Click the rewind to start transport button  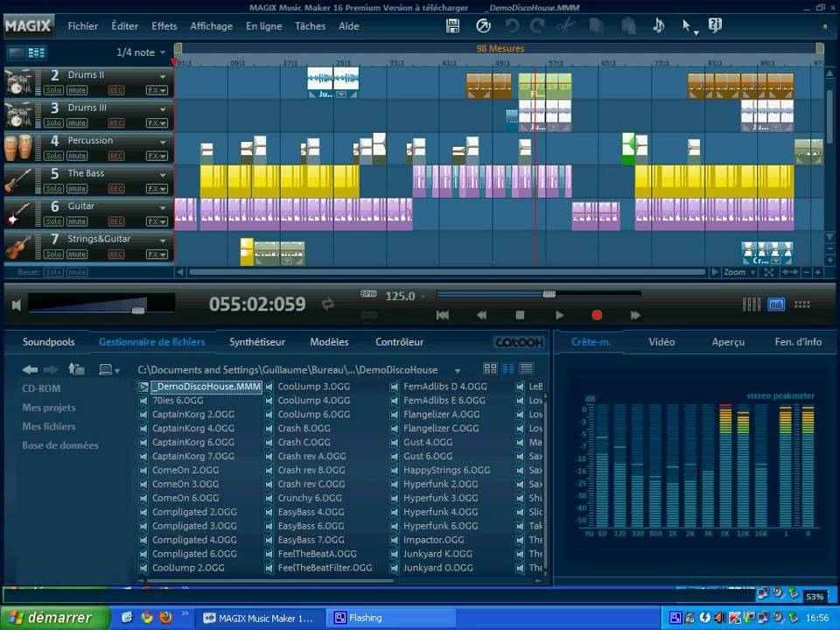coord(443,315)
